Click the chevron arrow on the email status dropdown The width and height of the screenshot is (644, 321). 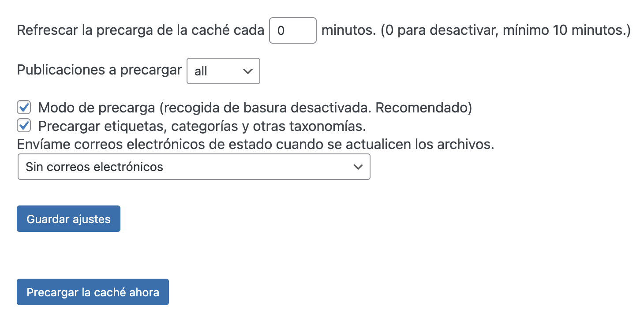tap(358, 167)
